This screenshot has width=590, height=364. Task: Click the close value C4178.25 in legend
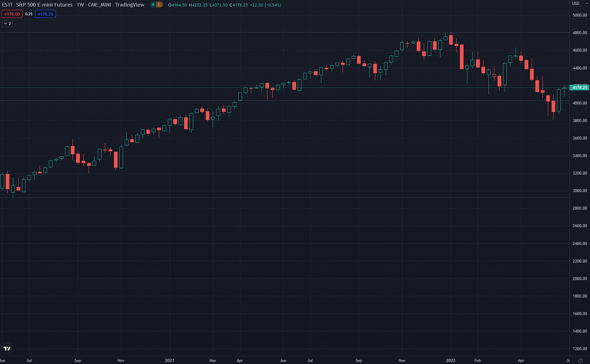239,5
